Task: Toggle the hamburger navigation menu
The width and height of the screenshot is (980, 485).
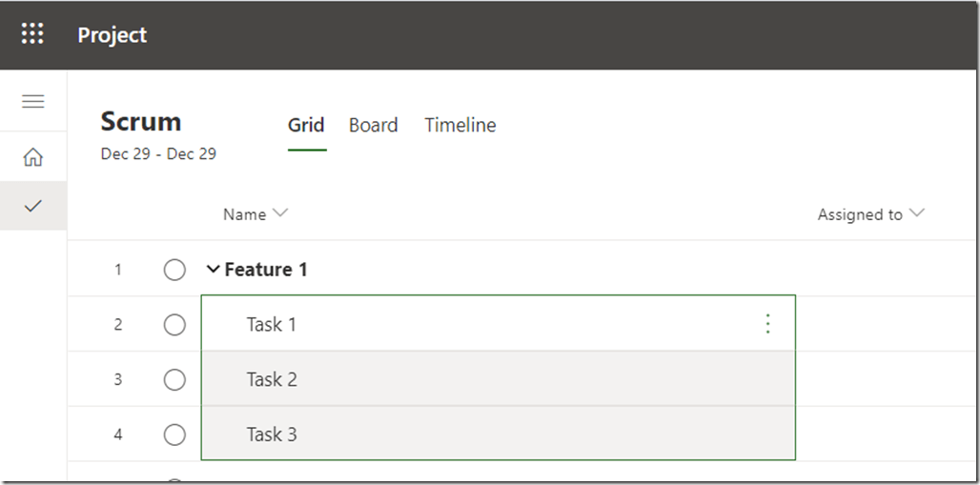Action: pos(33,102)
